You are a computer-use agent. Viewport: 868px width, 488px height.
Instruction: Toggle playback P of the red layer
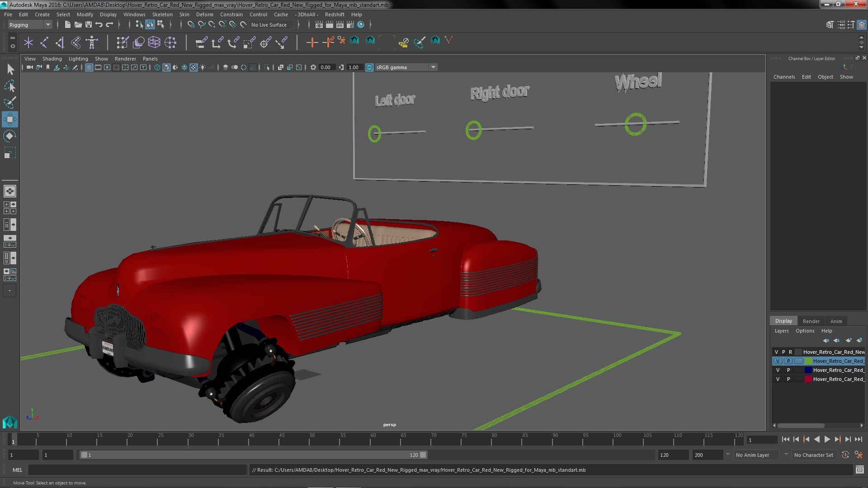point(788,379)
